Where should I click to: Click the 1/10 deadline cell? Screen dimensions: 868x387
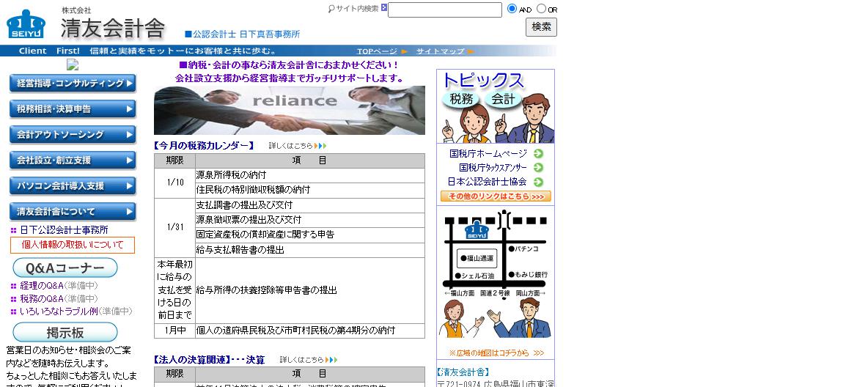click(x=175, y=183)
